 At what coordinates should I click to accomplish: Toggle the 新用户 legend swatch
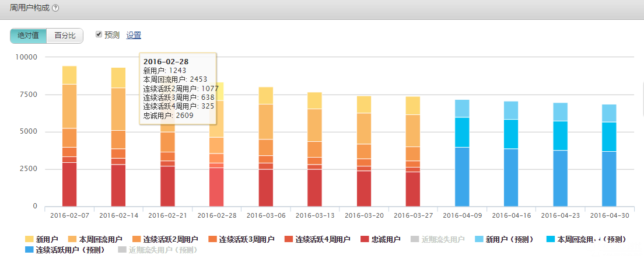(x=29, y=239)
